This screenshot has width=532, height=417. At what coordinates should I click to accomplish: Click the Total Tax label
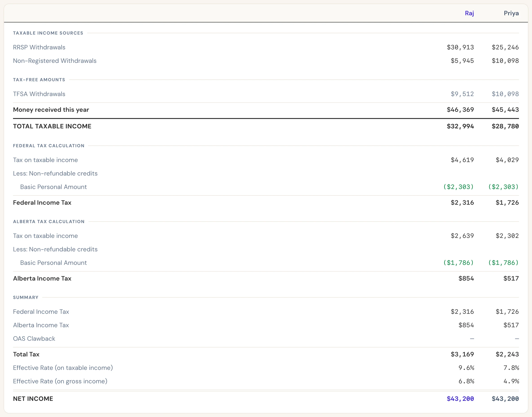(26, 354)
